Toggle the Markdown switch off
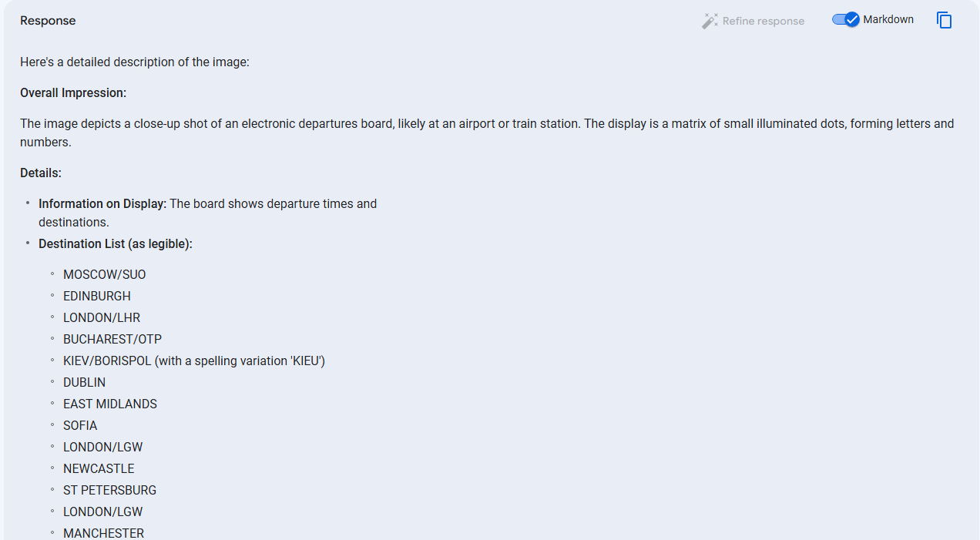Viewport: 980px width, 540px height. pyautogui.click(x=845, y=20)
